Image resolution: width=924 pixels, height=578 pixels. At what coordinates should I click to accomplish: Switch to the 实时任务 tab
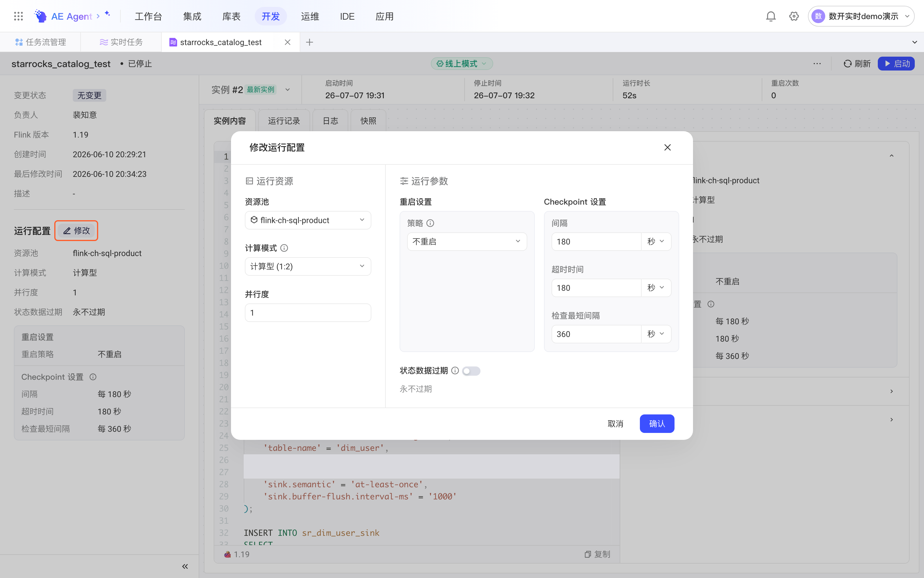pos(121,42)
